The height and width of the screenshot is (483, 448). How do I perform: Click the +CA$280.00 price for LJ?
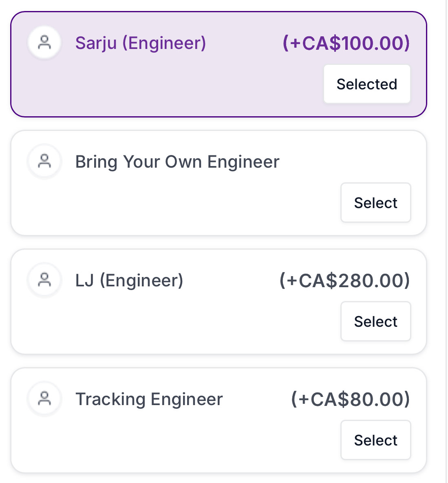[x=344, y=281]
